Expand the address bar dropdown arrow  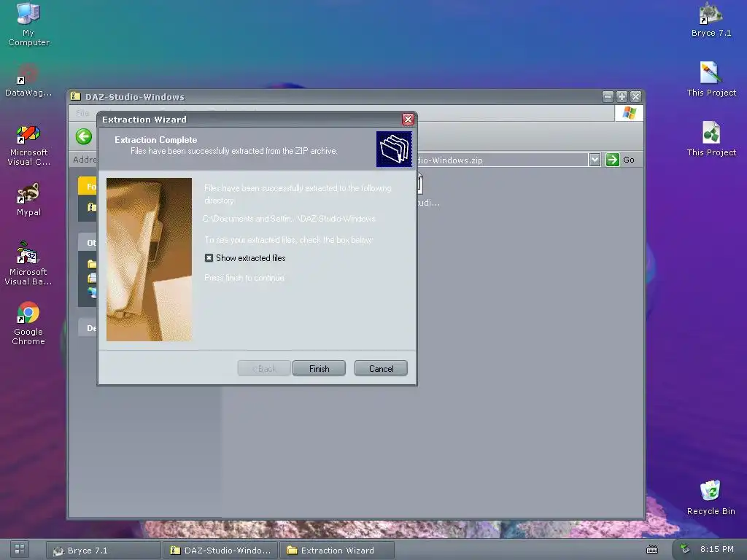[594, 160]
